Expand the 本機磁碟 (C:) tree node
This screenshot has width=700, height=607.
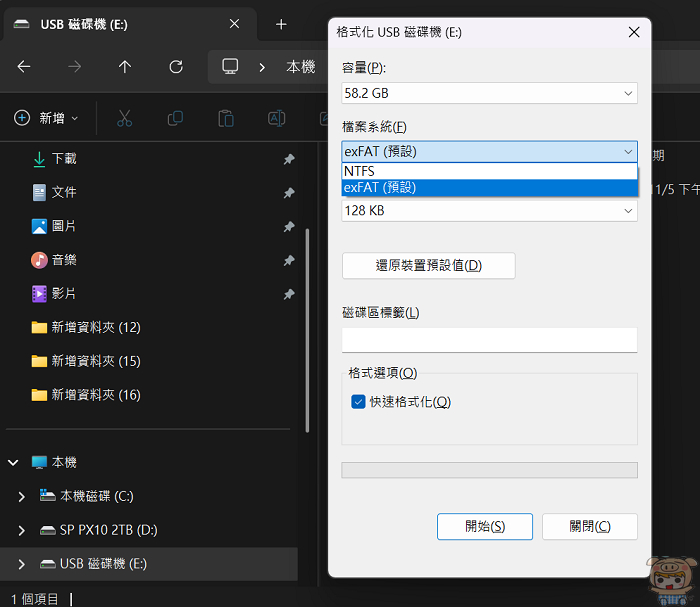(x=22, y=496)
